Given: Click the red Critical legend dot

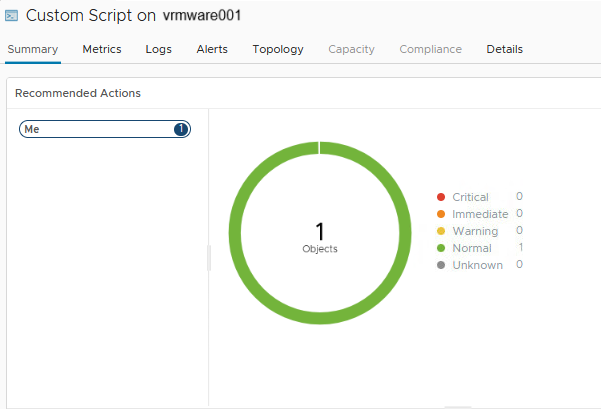Looking at the screenshot, I should coord(441,197).
